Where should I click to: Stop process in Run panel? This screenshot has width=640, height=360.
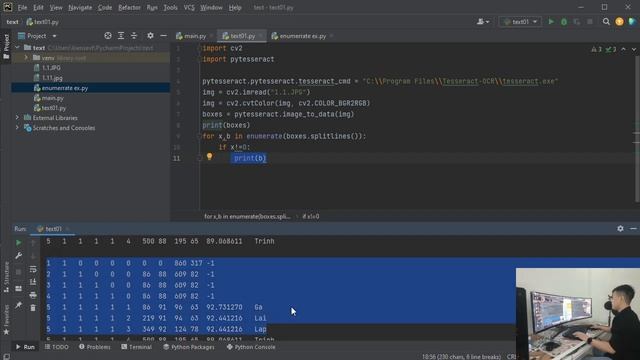(x=18, y=272)
